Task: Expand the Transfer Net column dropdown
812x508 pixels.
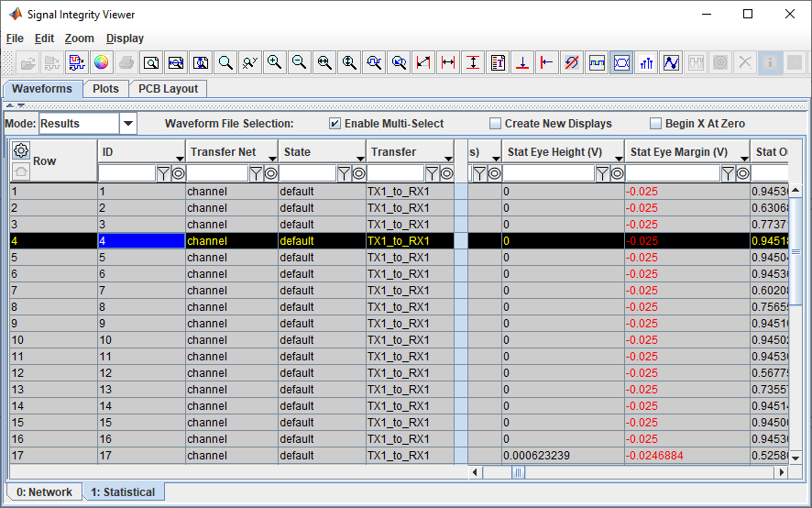Action: pyautogui.click(x=271, y=158)
